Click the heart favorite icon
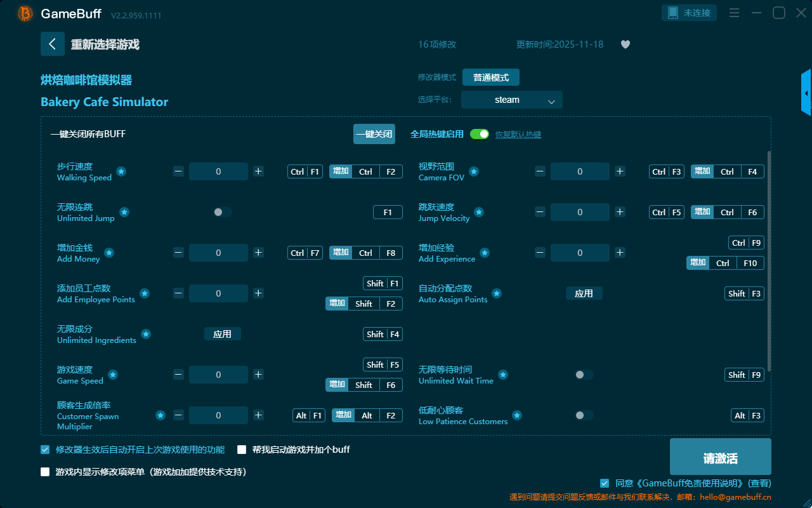 tap(625, 44)
